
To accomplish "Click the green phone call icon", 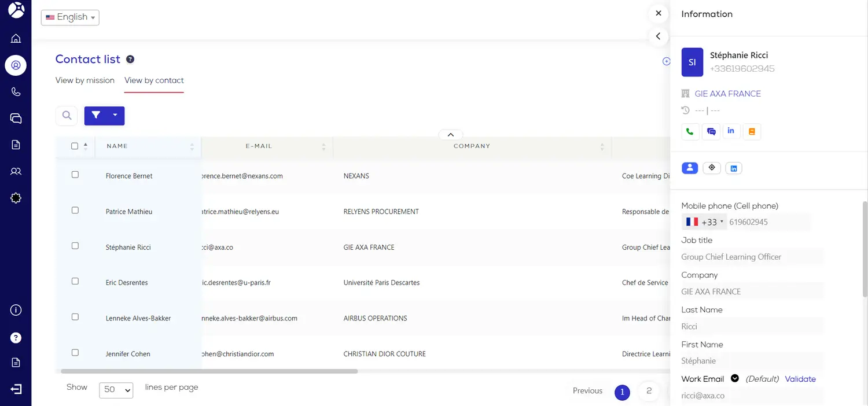I will [690, 131].
